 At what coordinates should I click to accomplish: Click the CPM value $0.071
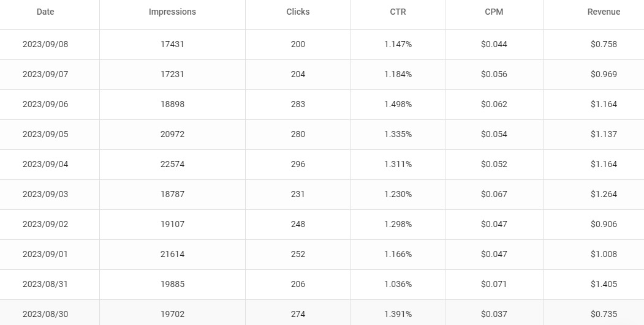494,284
